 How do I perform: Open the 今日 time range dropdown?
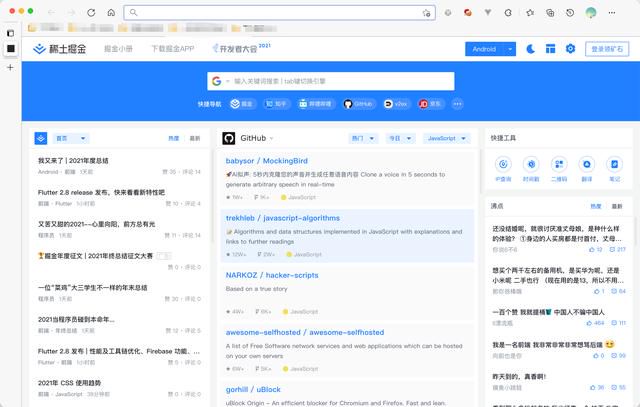pyautogui.click(x=400, y=138)
